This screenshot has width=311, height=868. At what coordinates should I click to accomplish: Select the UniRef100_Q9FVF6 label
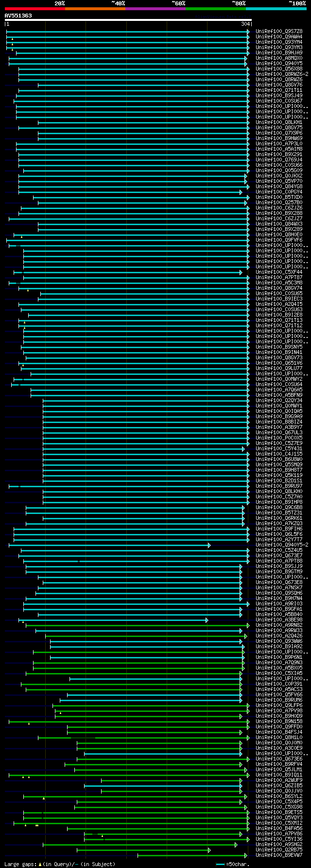coord(279,240)
